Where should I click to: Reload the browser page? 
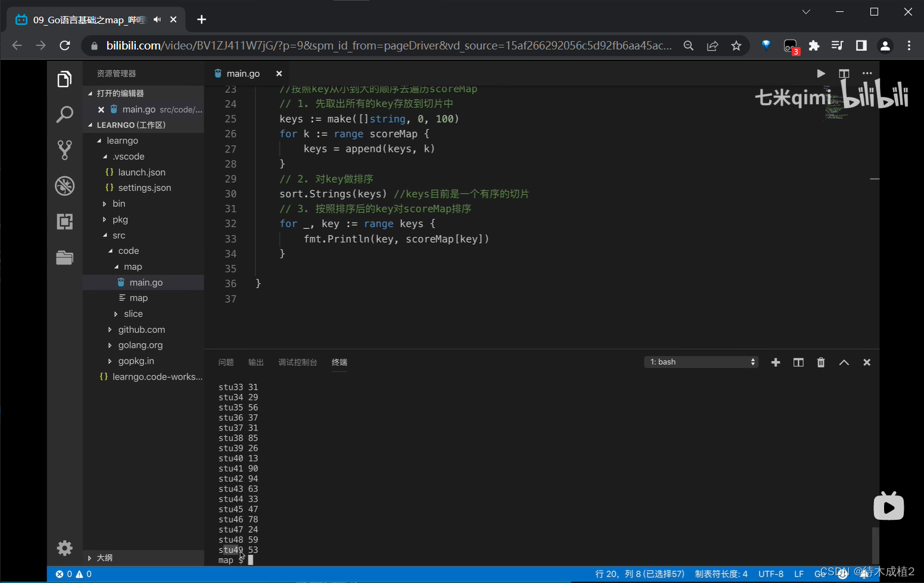pos(65,46)
